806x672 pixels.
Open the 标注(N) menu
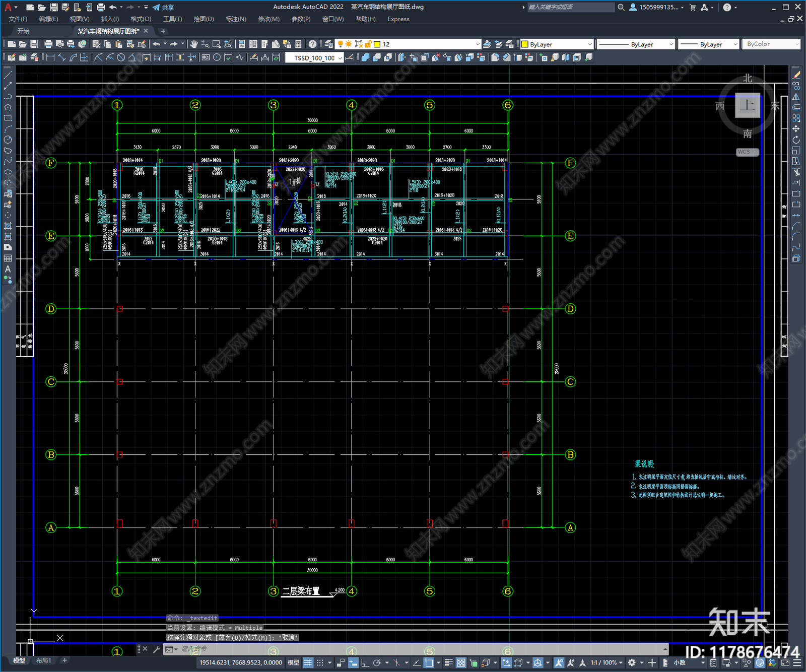click(236, 19)
